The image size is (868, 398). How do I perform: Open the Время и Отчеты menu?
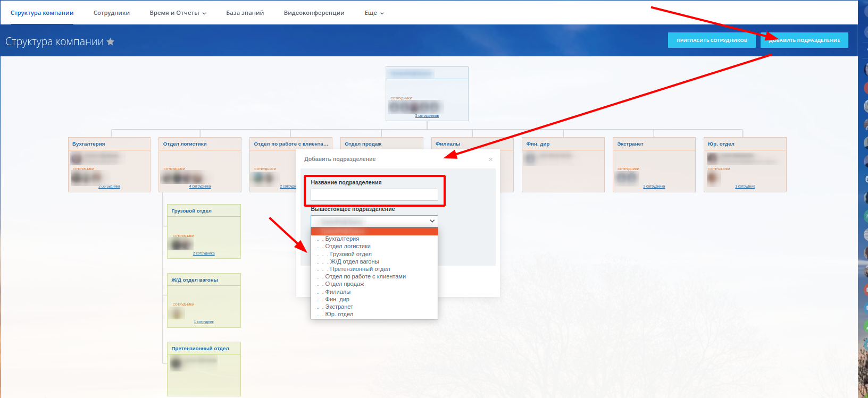(x=178, y=13)
